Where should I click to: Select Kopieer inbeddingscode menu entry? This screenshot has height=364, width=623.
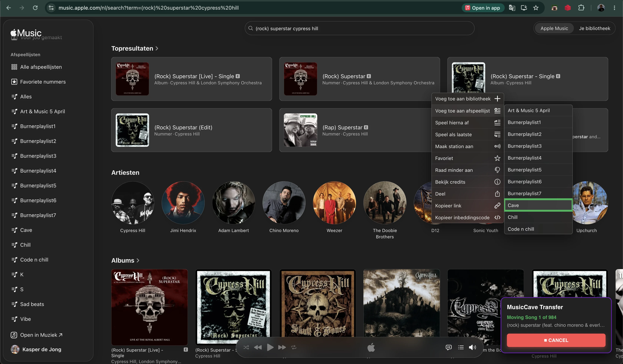467,217
